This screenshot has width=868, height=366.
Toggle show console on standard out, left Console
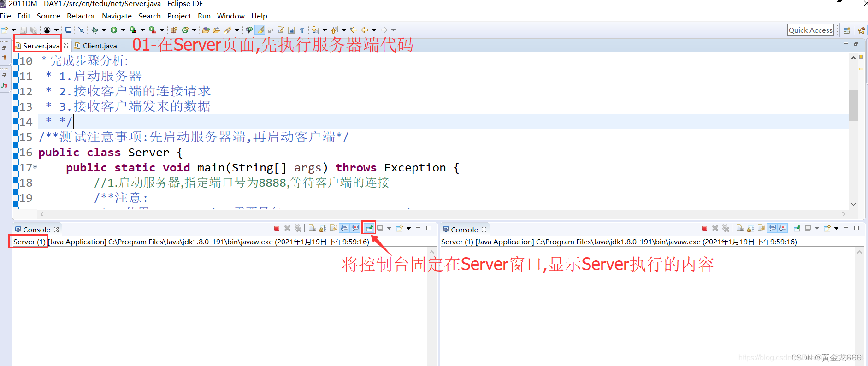tap(344, 228)
